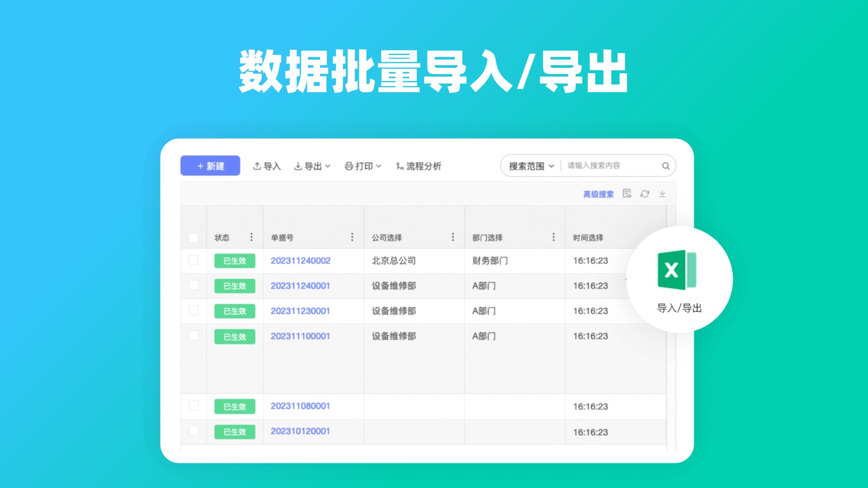Open 单据号 column three-dot menu

pos(352,237)
